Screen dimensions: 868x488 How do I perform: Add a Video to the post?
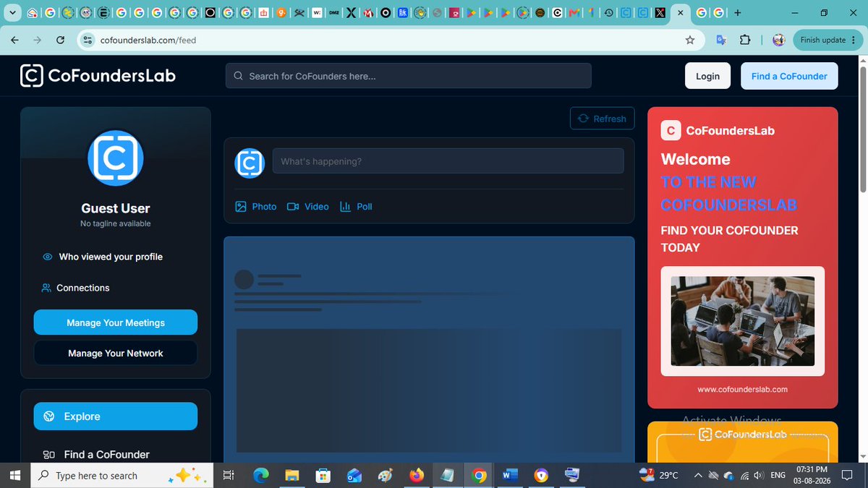click(x=307, y=207)
